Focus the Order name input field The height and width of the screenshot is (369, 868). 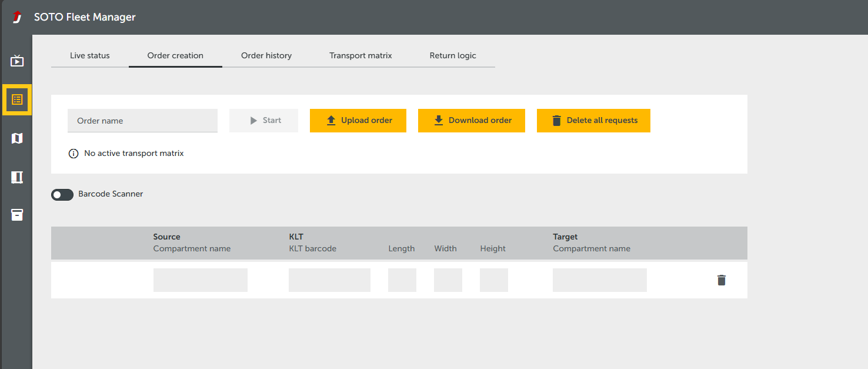click(142, 121)
